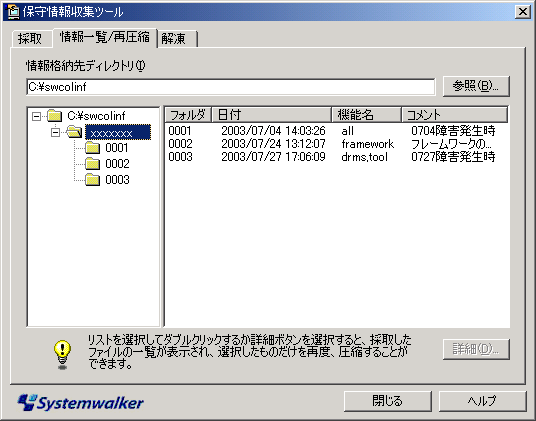Select list row folder 0001
The width and height of the screenshot is (536, 421).
click(180, 131)
